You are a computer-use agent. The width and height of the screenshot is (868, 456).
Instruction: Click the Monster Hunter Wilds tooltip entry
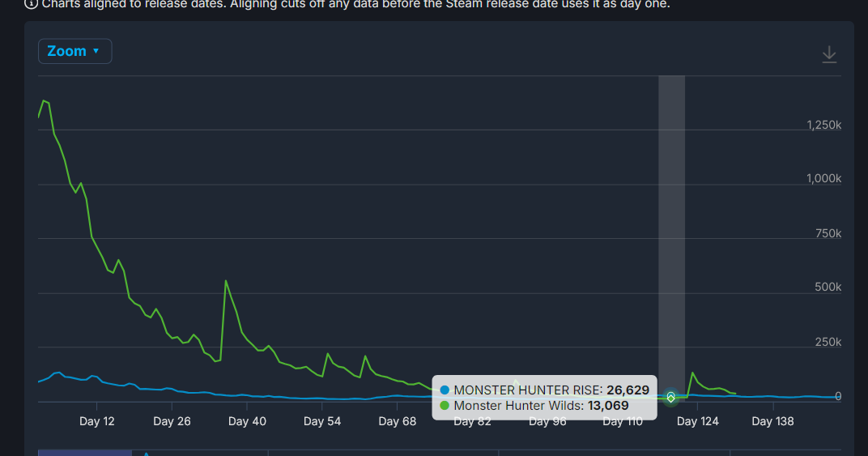[x=534, y=406]
